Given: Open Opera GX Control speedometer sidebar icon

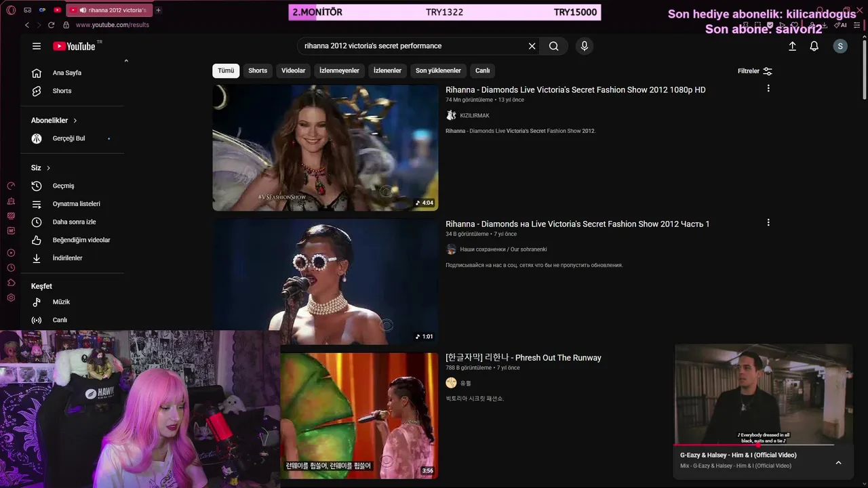Looking at the screenshot, I should point(11,186).
